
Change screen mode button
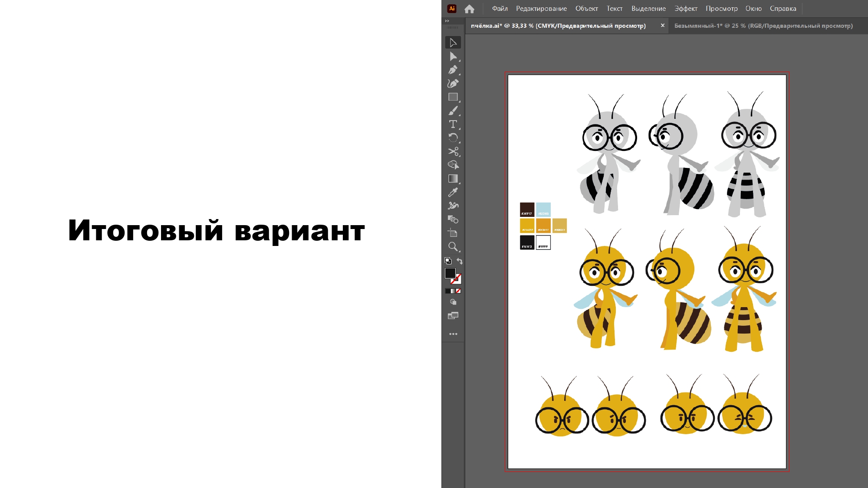click(x=453, y=316)
